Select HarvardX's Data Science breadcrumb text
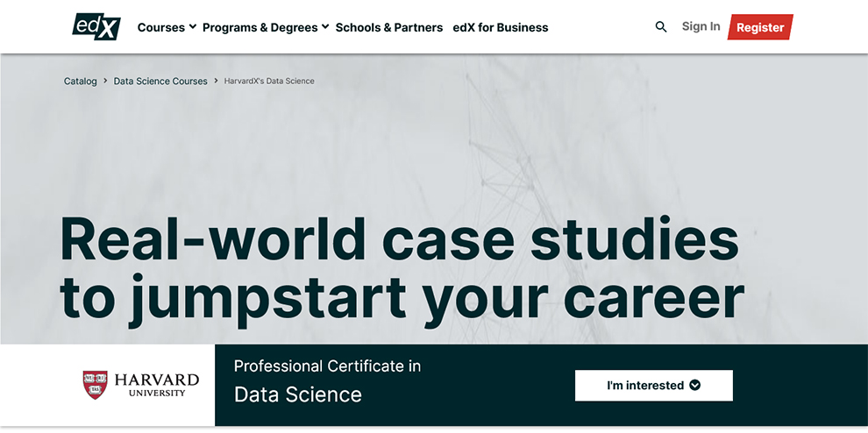Screen dimensions: 868x433 [269, 81]
